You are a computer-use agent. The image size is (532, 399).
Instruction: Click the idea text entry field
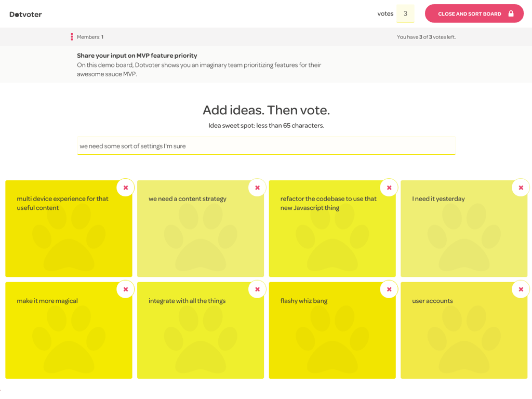[266, 145]
